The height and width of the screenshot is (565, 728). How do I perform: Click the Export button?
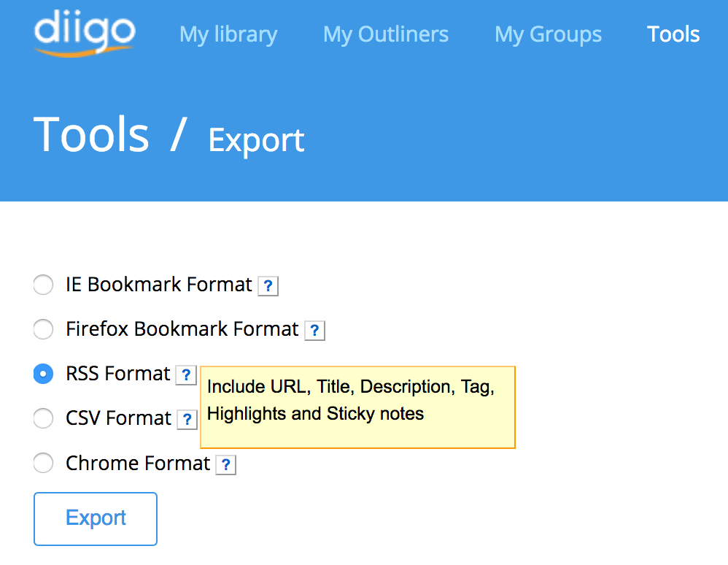click(x=96, y=518)
